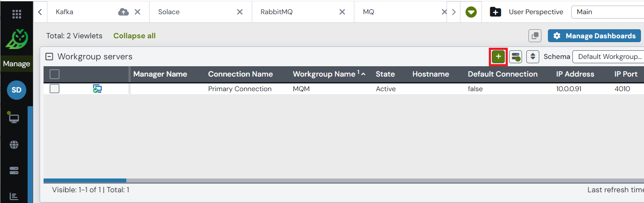The height and width of the screenshot is (203, 644).
Task: Sort by Workgroup Name column
Action: pos(324,74)
